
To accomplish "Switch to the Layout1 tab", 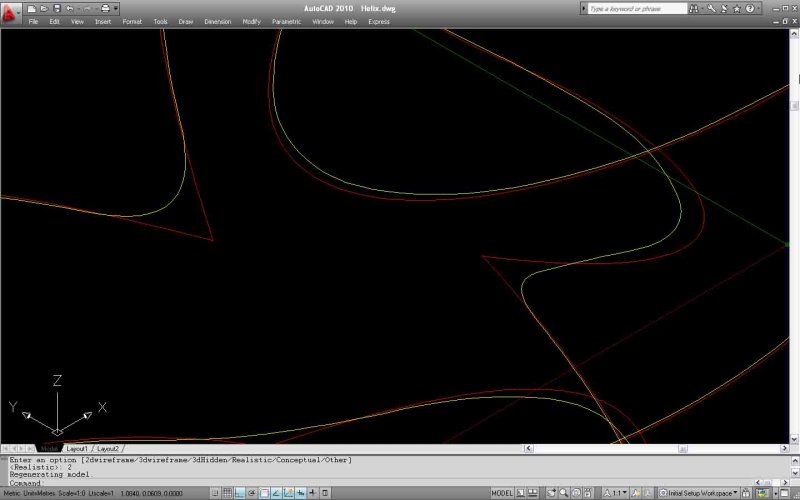I will coord(77,449).
